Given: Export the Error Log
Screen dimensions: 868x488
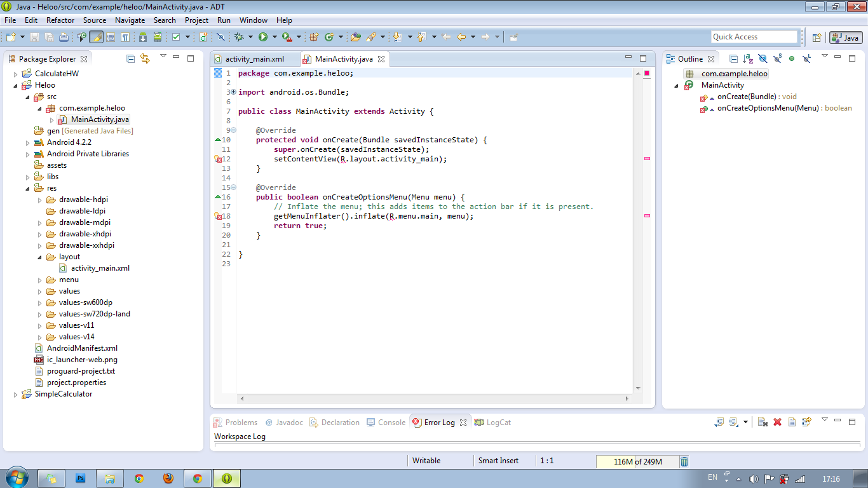Looking at the screenshot, I should (x=719, y=422).
